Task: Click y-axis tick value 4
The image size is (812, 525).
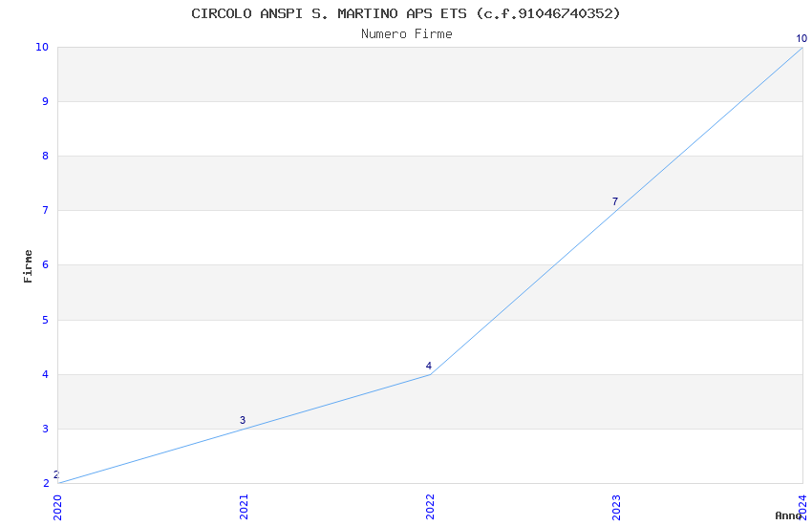Action: click(x=46, y=374)
